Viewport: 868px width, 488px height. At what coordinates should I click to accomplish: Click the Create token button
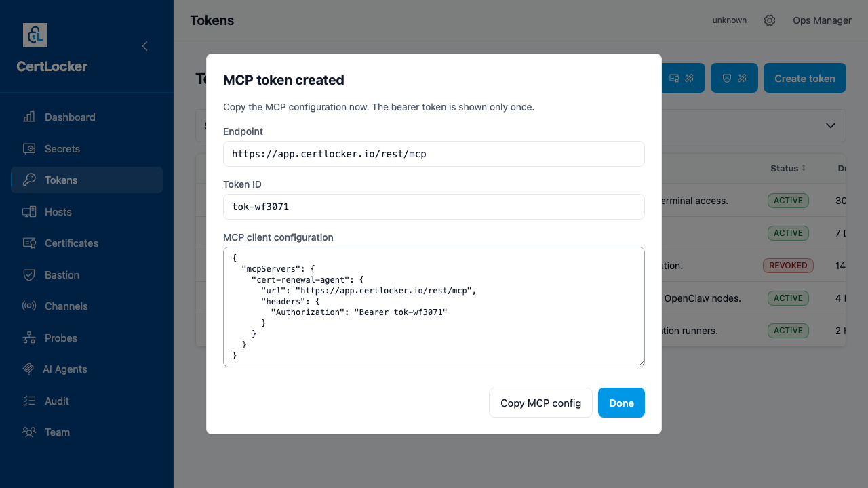(805, 78)
